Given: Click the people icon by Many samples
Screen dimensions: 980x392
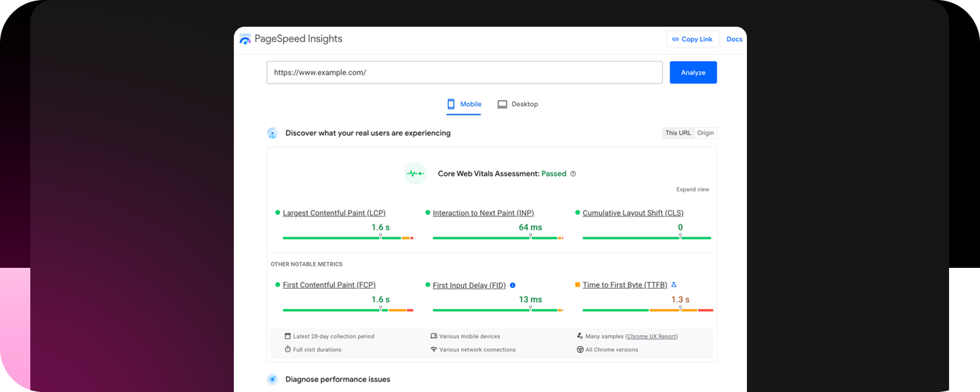Looking at the screenshot, I should point(580,336).
